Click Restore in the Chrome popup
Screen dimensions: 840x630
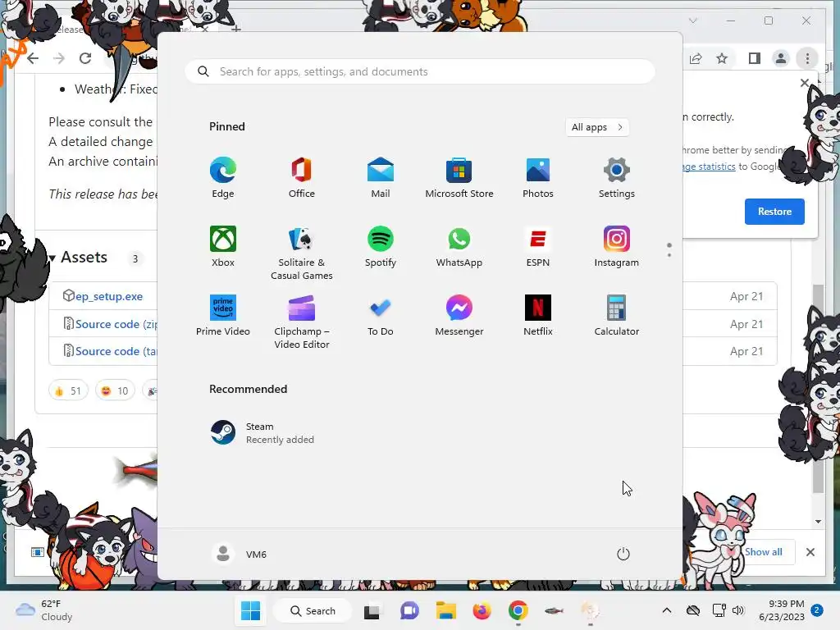(x=774, y=212)
